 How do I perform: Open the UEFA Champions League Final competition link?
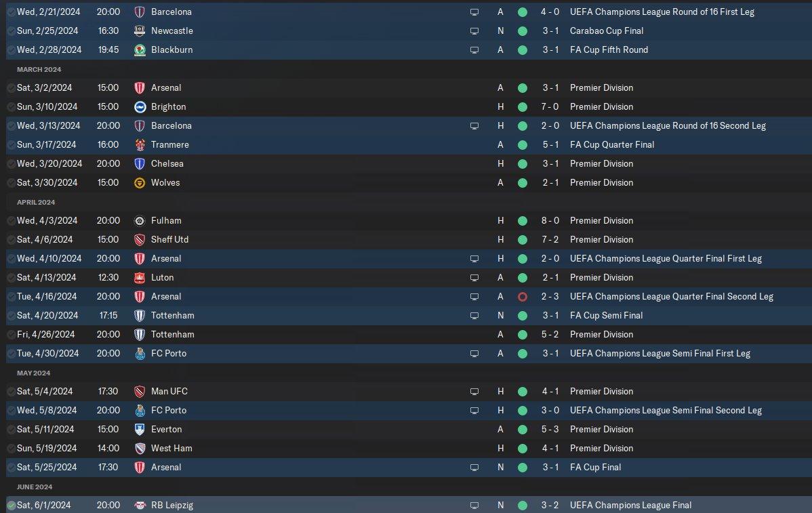coord(630,506)
